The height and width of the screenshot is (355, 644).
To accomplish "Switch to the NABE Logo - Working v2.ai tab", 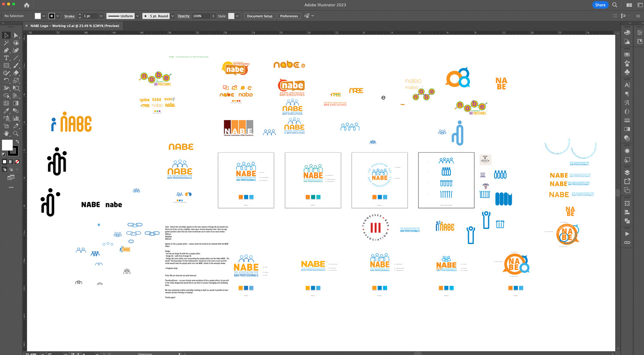I will pyautogui.click(x=75, y=26).
